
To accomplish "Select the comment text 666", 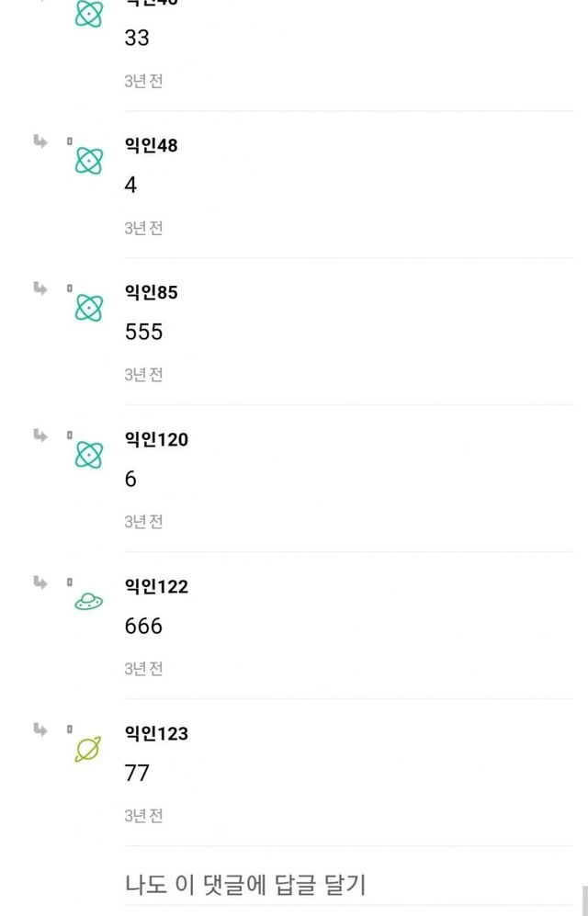I will [143, 626].
